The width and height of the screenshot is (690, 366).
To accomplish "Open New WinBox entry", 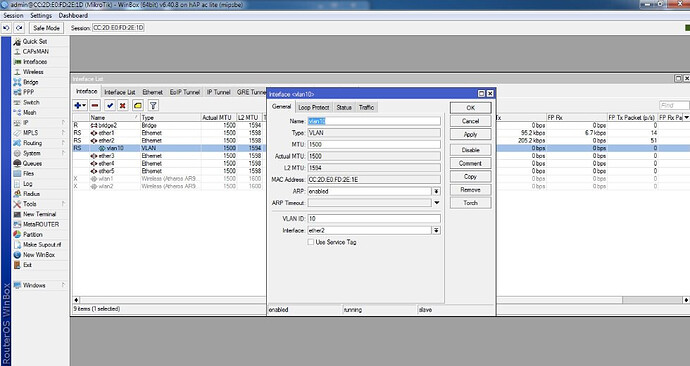I will click(x=39, y=255).
